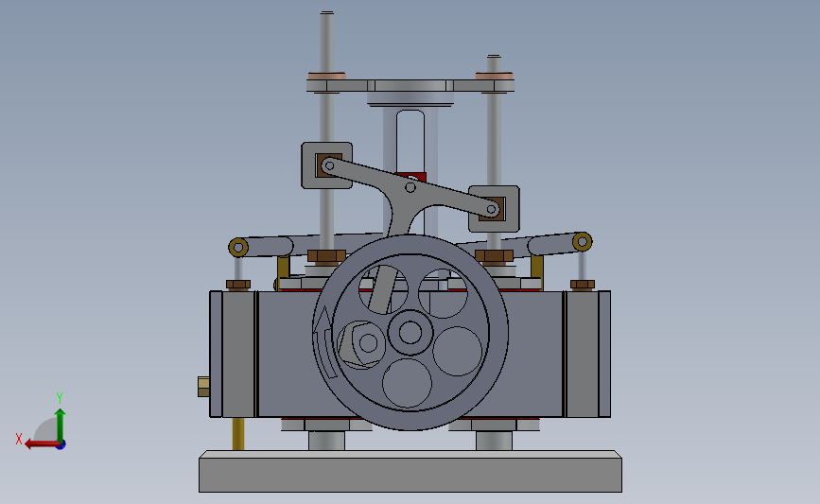
Task: Click the right brass eyelet of the lever arm
Action: click(x=582, y=241)
